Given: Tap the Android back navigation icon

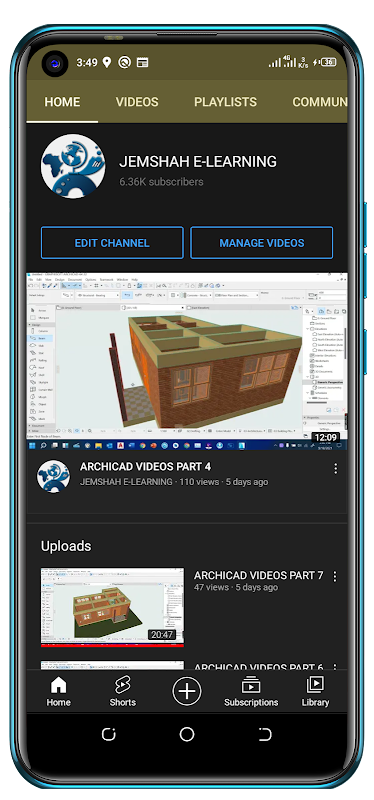Looking at the screenshot, I should point(265,734).
